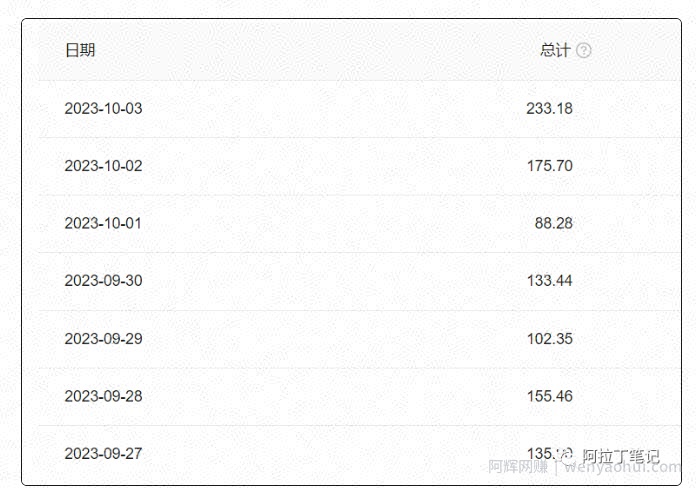Image resolution: width=697 pixels, height=492 pixels.
Task: Click the 175.70 total value
Action: coord(550,166)
